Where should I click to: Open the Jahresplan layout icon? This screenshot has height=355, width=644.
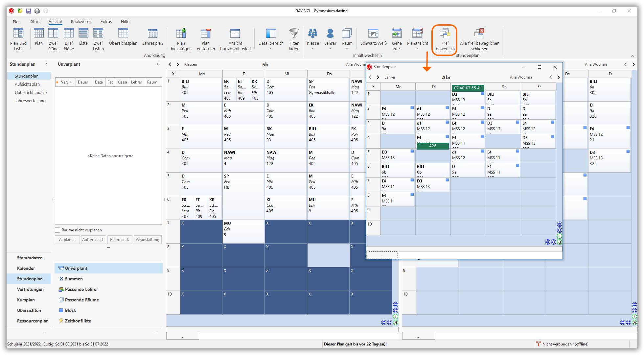click(152, 34)
